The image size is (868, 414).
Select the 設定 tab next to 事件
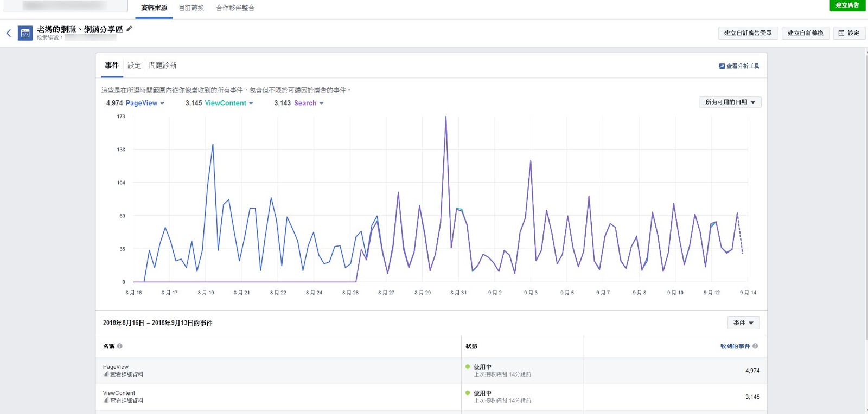134,66
